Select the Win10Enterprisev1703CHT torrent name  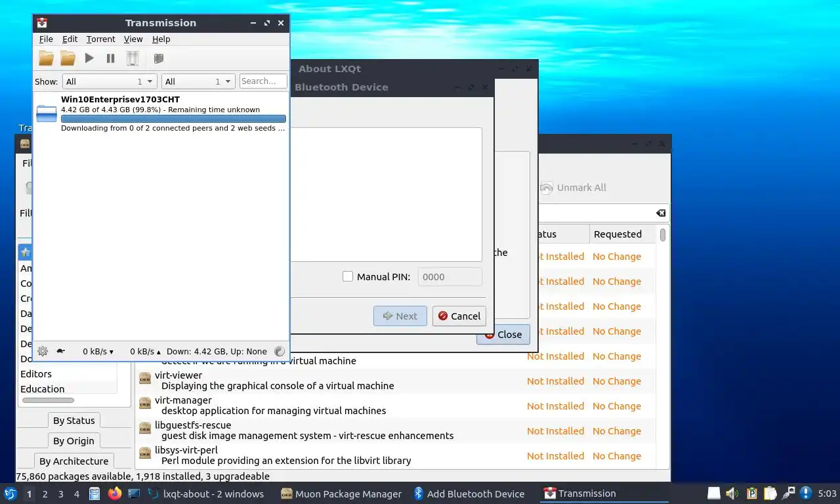120,100
